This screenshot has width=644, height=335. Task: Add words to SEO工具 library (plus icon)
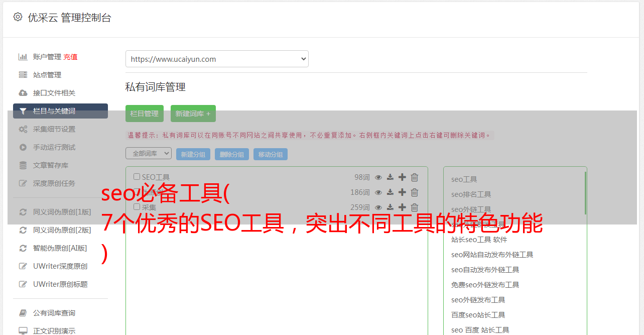click(x=403, y=177)
